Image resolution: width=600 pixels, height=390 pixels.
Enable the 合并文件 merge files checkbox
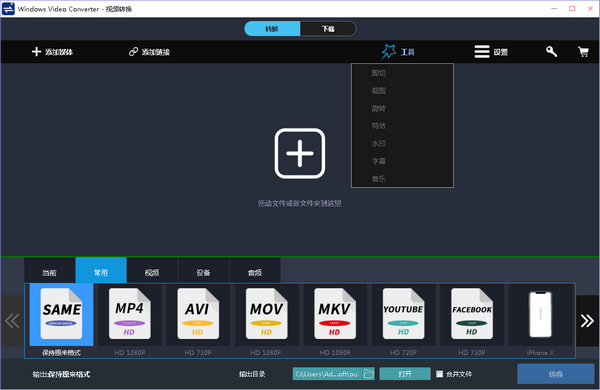(439, 374)
